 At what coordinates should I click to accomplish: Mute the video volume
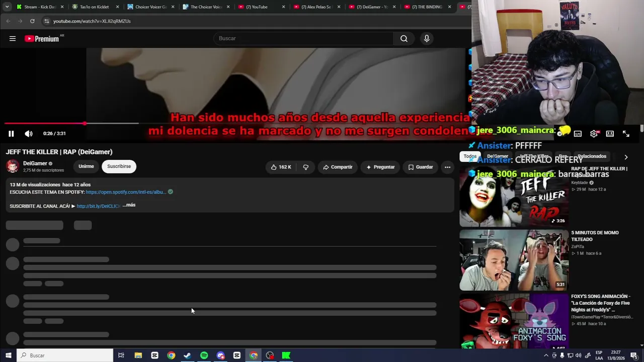tap(29, 133)
